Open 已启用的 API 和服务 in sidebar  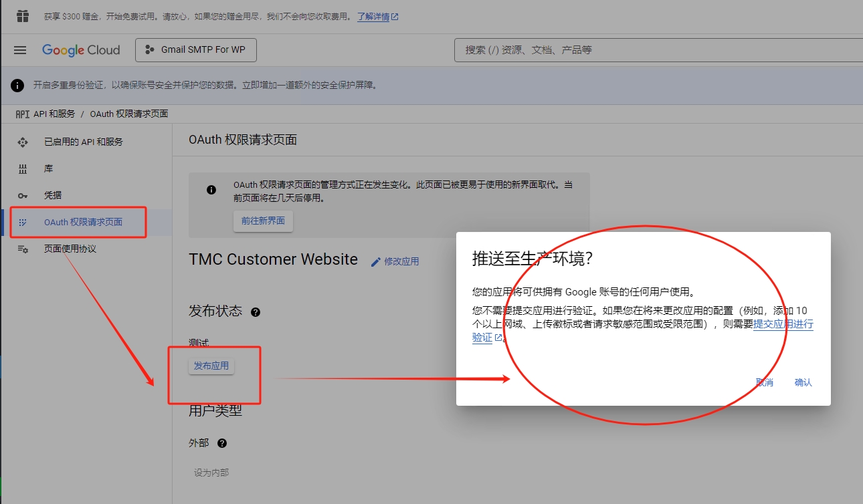[84, 142]
